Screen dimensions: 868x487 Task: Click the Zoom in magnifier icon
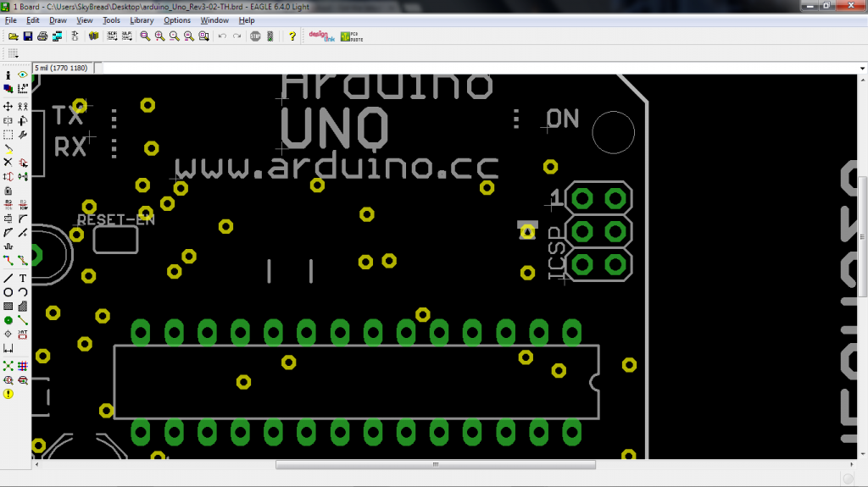[x=160, y=36]
